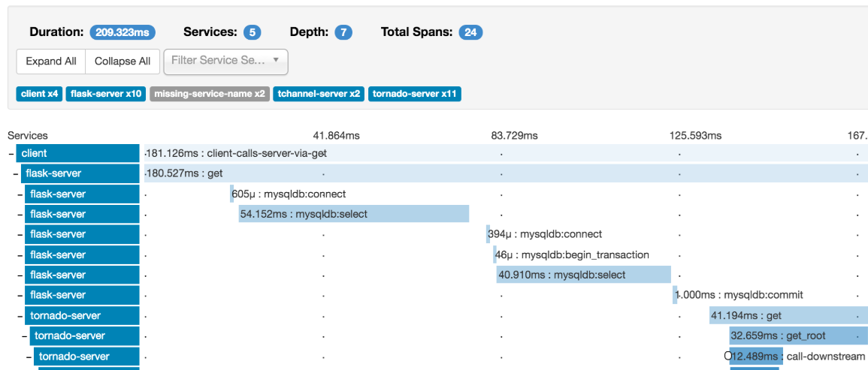
Task: Click the flask-server label beside mysqldb:commit
Action: (x=83, y=295)
